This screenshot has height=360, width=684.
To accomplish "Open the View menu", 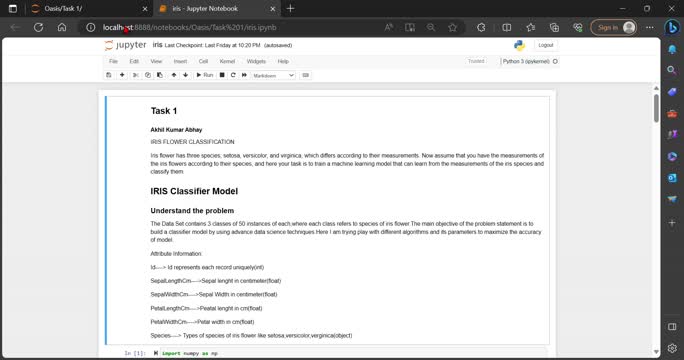I will click(156, 62).
